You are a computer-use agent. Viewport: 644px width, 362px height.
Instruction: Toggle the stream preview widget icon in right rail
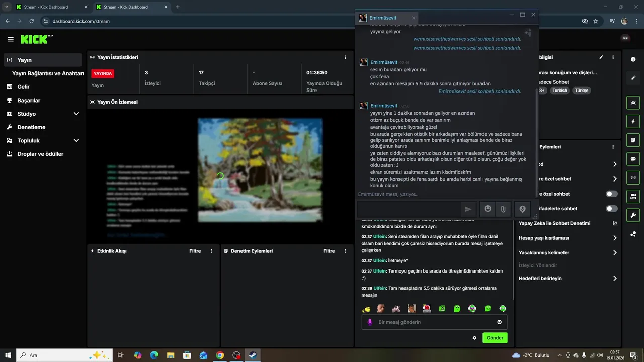633,103
